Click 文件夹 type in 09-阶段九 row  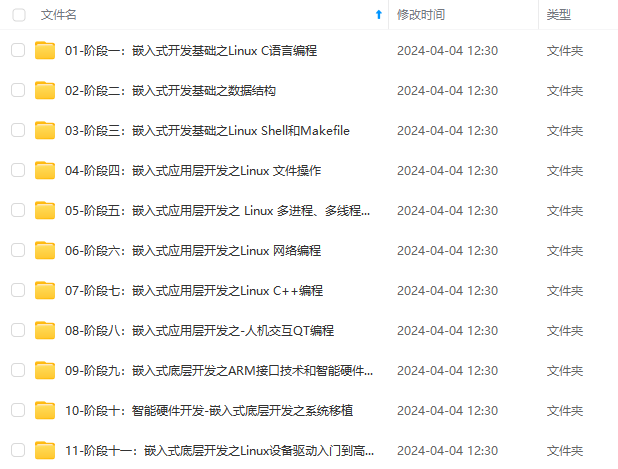point(565,371)
